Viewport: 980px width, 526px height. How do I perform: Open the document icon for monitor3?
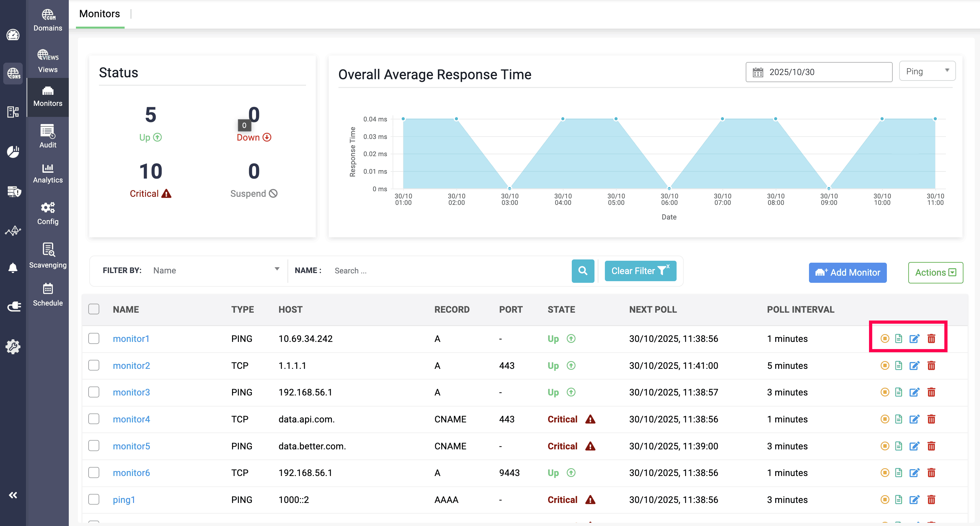pyautogui.click(x=898, y=392)
